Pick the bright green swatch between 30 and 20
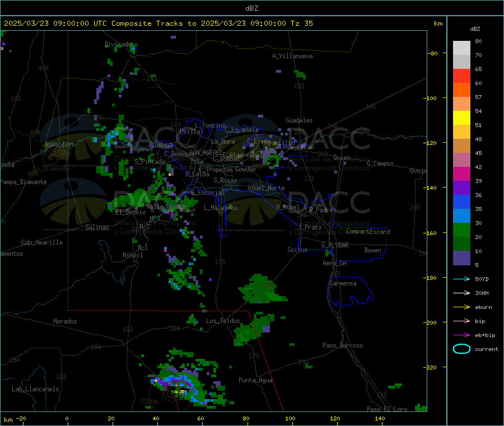Viewport: 504px width, 426px height. click(461, 230)
